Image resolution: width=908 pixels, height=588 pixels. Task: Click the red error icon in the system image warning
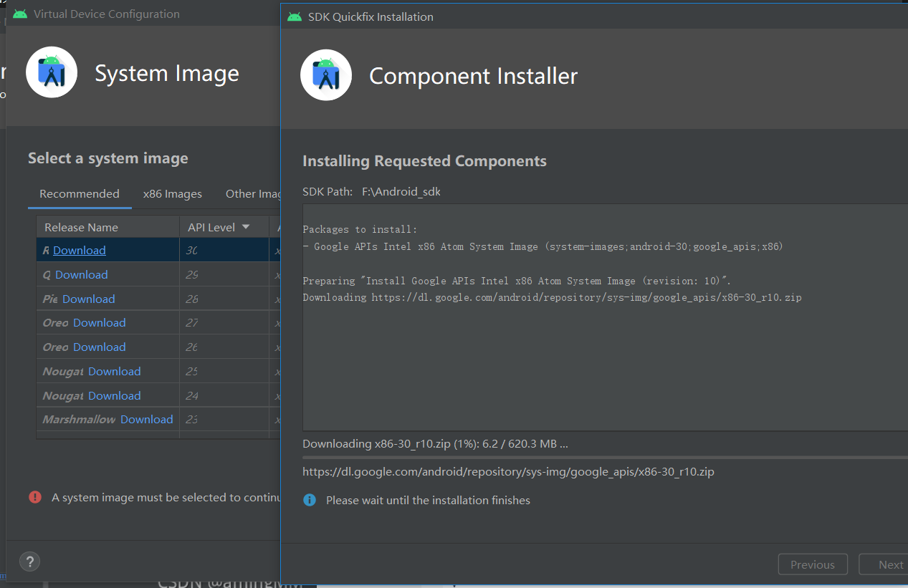pos(35,497)
